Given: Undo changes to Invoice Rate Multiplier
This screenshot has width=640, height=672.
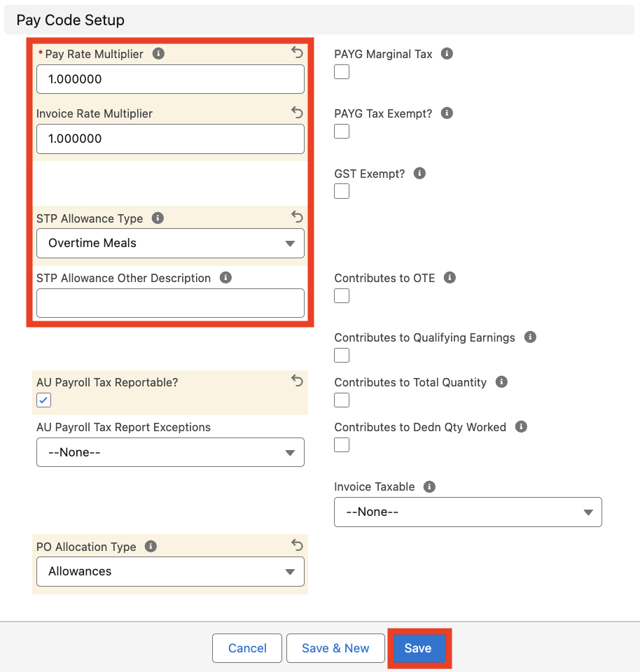Looking at the screenshot, I should tap(297, 112).
